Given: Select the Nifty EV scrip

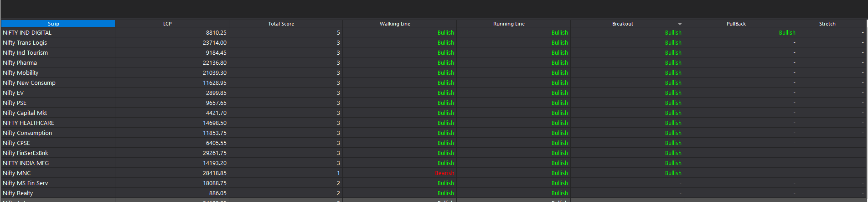Looking at the screenshot, I should coord(13,93).
